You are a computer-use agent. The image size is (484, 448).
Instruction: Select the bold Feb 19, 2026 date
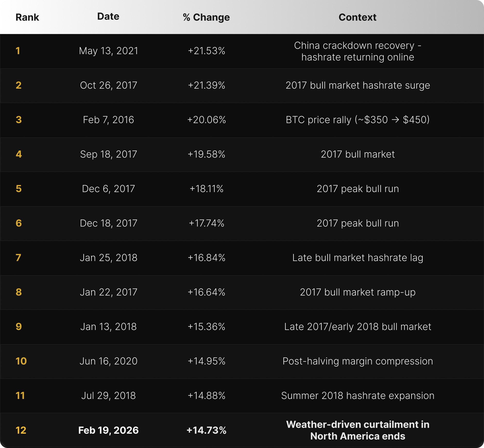108,430
